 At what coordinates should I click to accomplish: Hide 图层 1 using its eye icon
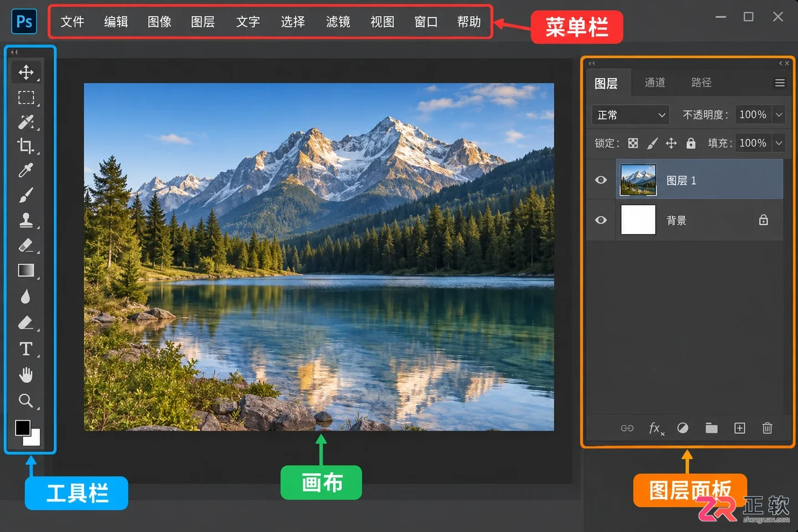click(x=601, y=180)
